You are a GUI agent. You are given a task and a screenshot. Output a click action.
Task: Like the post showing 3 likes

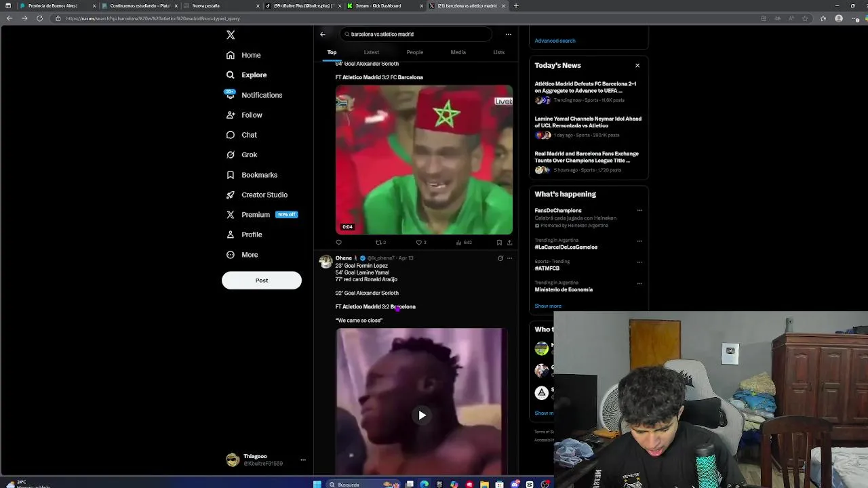coord(420,243)
